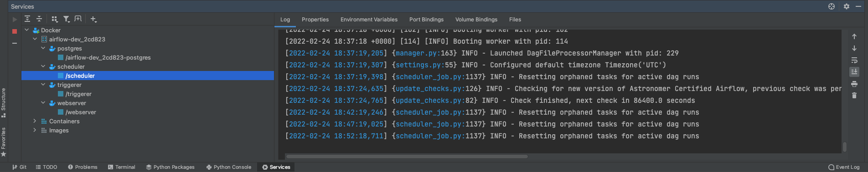This screenshot has height=172, width=868.
Task: Open the Port Bindings tab
Action: [x=426, y=20]
